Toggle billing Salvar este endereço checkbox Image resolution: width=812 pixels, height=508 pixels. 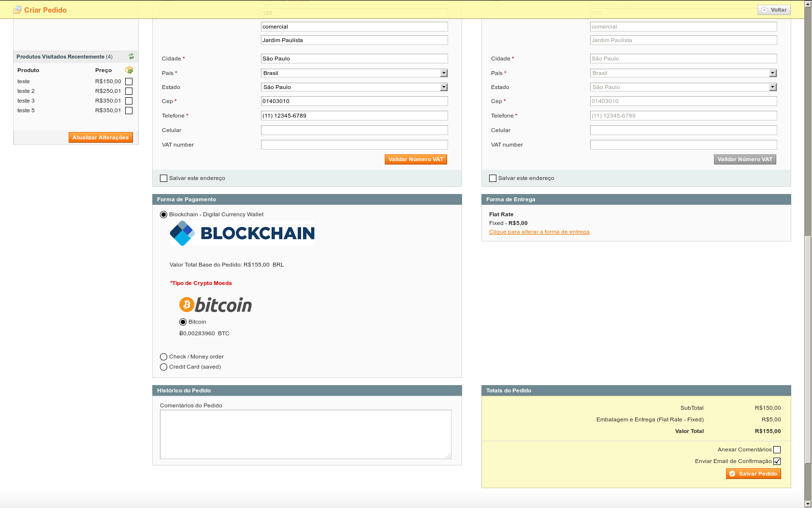tap(163, 179)
